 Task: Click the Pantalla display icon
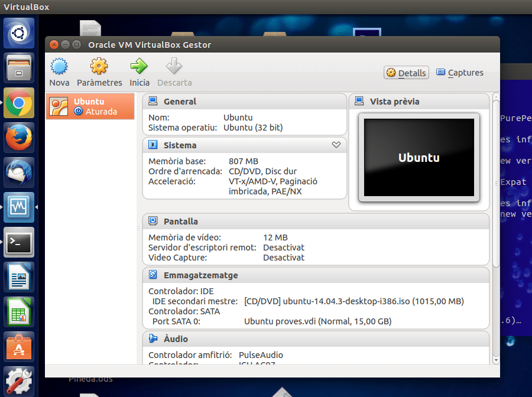(153, 221)
